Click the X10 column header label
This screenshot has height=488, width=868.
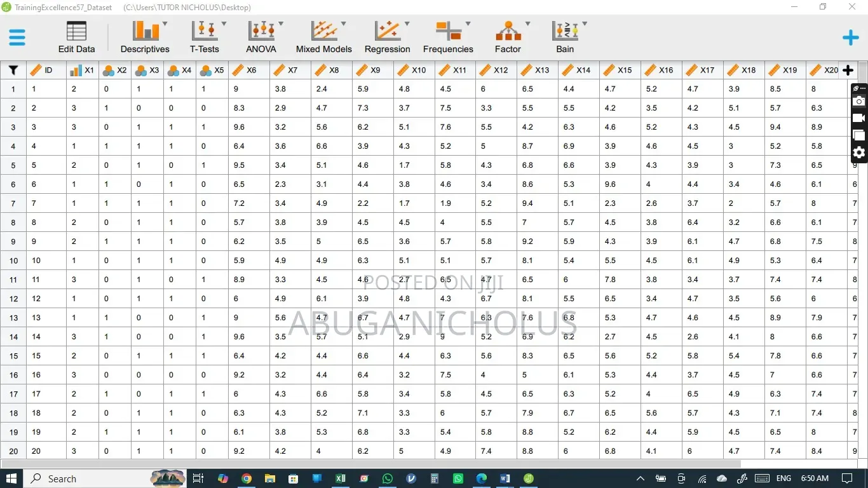[419, 71]
